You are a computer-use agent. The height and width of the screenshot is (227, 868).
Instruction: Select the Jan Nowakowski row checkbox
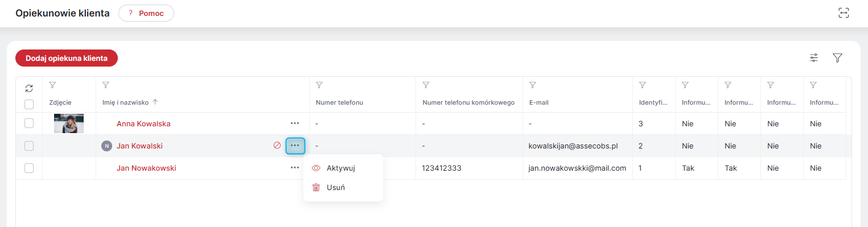coord(29,168)
